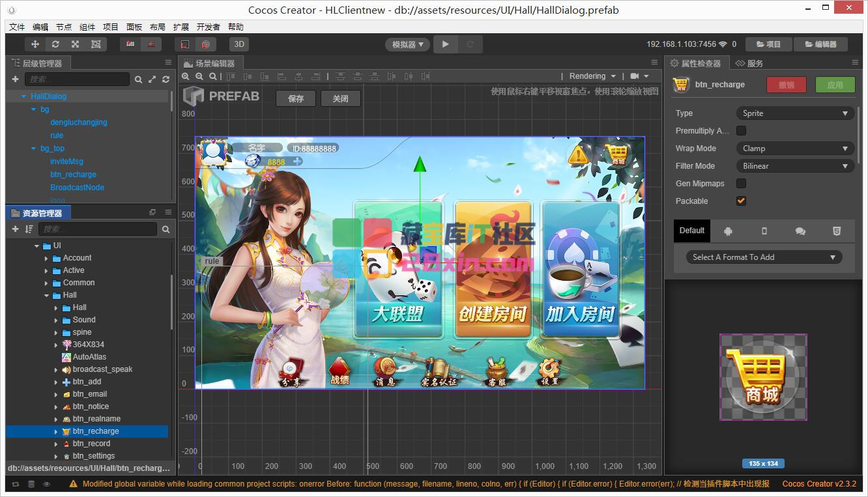Toggle the 3D scene view button

coord(239,44)
